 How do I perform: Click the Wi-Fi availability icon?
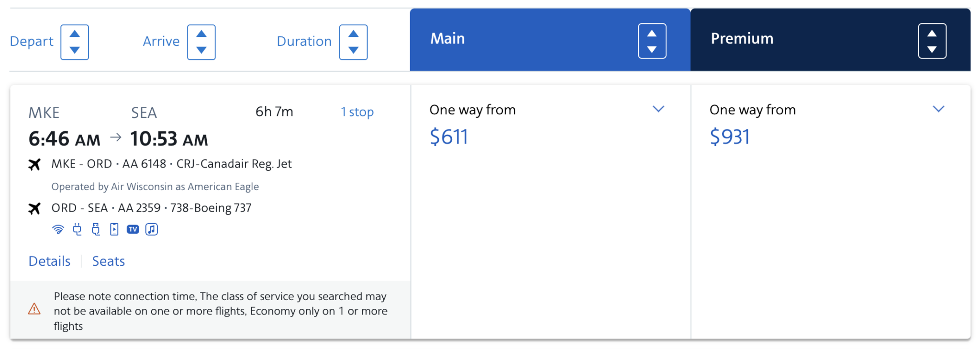pyautogui.click(x=58, y=229)
